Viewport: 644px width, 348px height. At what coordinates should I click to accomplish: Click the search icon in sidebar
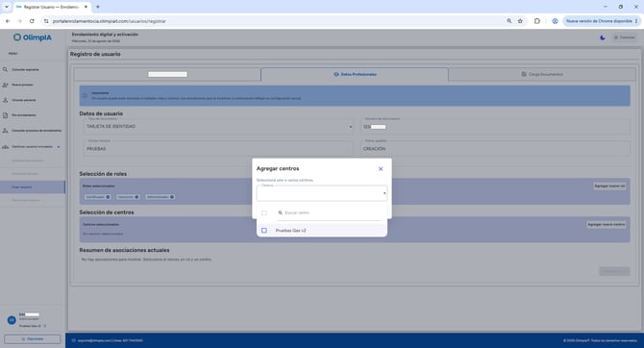[6, 69]
